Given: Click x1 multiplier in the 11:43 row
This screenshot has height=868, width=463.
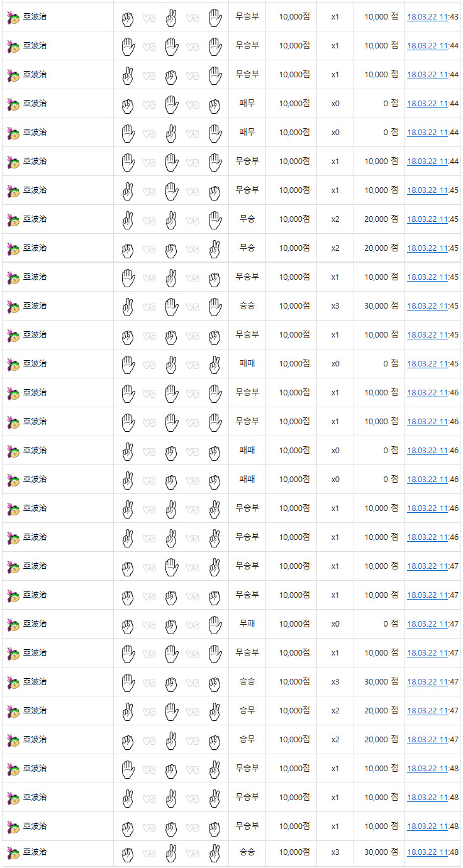Looking at the screenshot, I should (335, 17).
